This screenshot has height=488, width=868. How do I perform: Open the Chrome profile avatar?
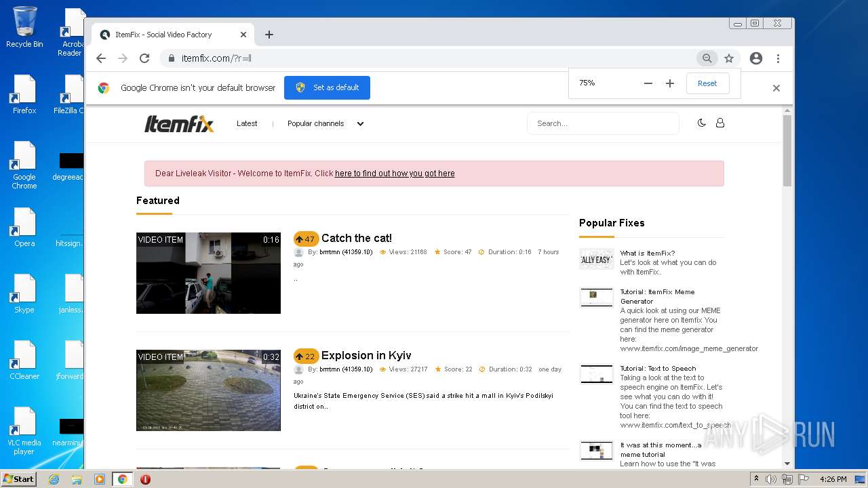click(x=756, y=58)
